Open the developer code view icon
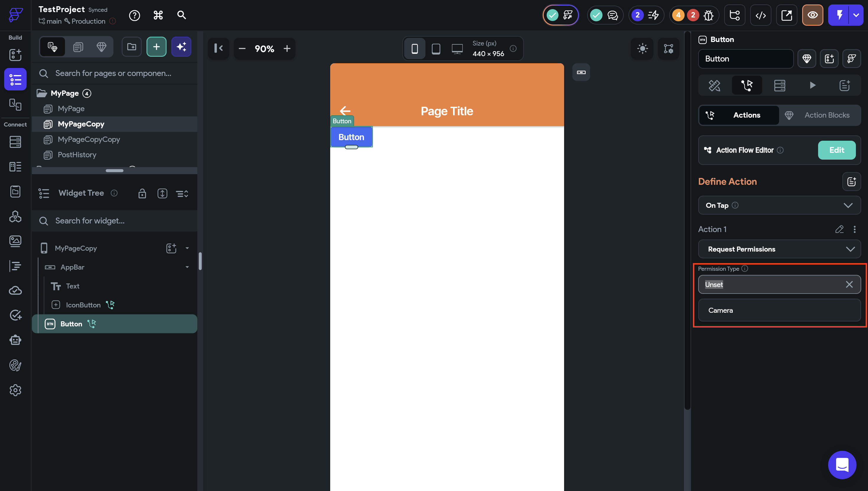Screen dimensions: 868x491 pyautogui.click(x=760, y=15)
